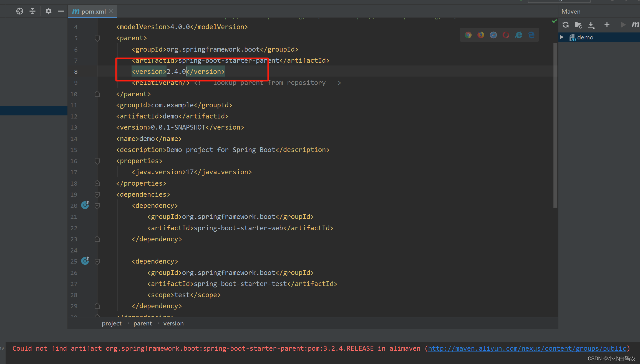Close the pom.xml tab
Viewport: 640px width, 364px height.
tap(111, 11)
